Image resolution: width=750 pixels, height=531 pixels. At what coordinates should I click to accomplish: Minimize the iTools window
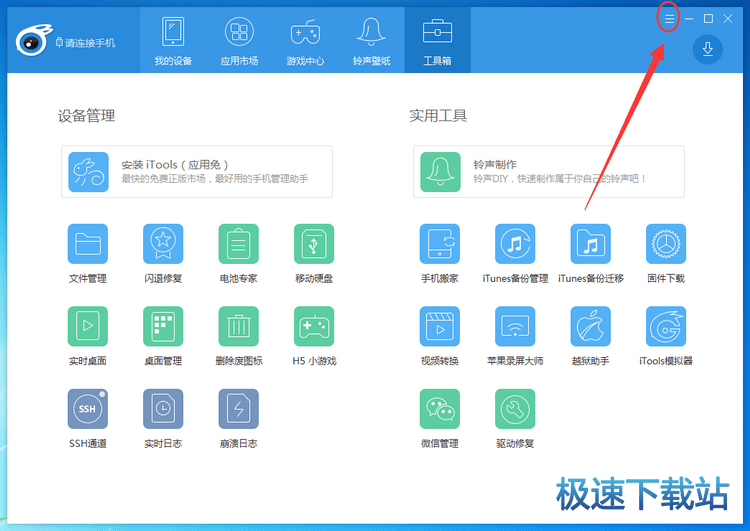(689, 19)
